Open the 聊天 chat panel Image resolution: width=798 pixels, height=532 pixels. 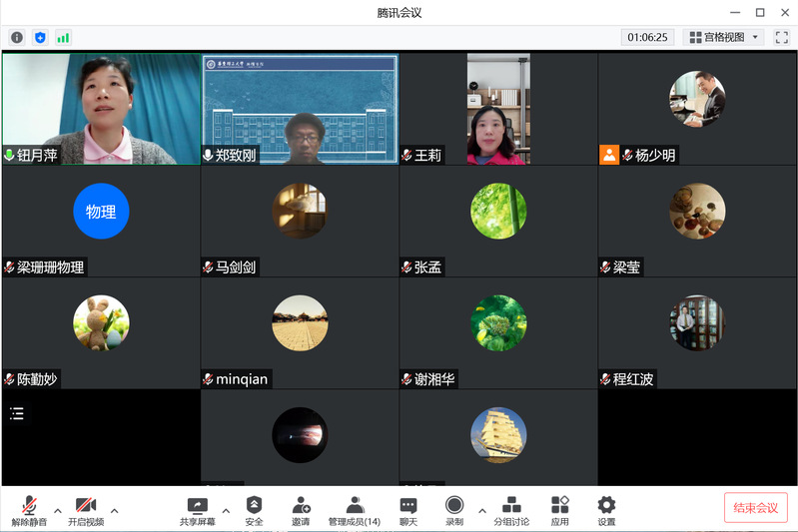[x=407, y=510]
